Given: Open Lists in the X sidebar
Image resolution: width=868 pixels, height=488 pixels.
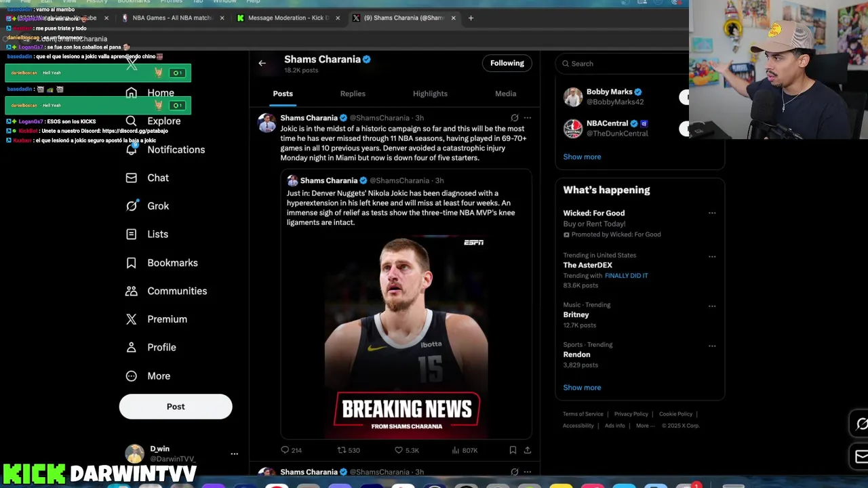Looking at the screenshot, I should click(146, 235).
